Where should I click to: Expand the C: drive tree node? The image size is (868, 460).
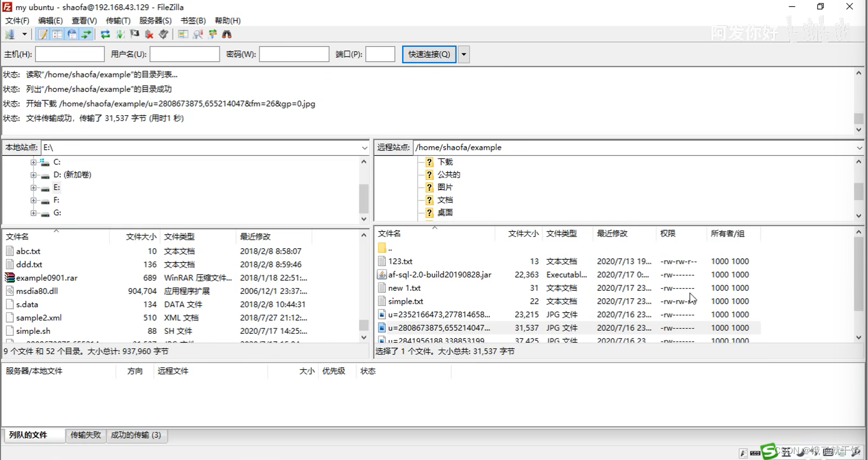click(x=33, y=162)
